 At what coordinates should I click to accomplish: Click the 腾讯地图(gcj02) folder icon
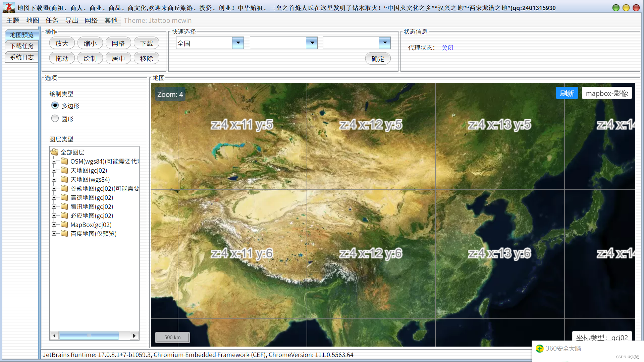coord(65,206)
